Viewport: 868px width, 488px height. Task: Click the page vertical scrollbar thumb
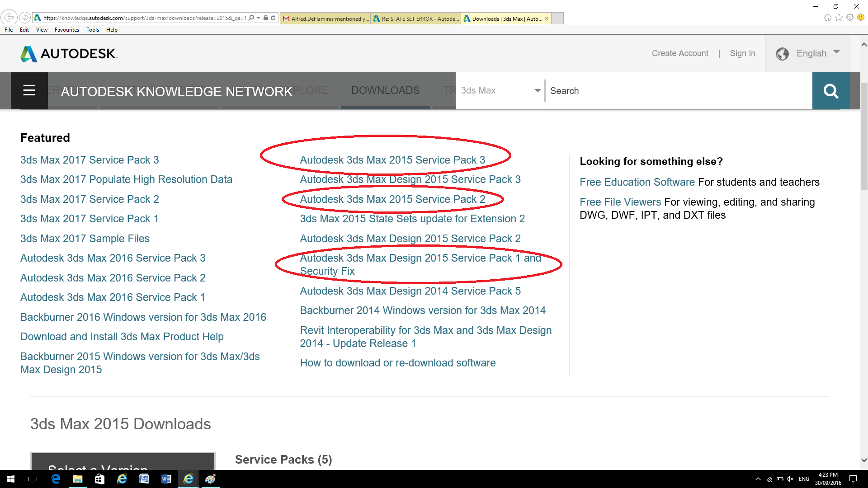tap(863, 136)
